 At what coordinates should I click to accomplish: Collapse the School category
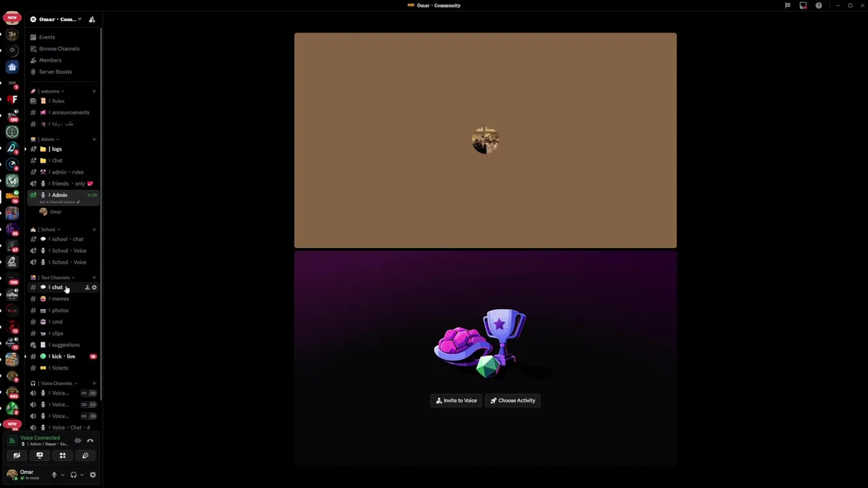47,230
